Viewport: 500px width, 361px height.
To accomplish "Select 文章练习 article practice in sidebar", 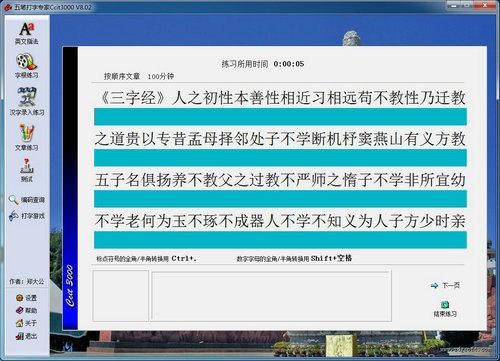I will pyautogui.click(x=26, y=137).
